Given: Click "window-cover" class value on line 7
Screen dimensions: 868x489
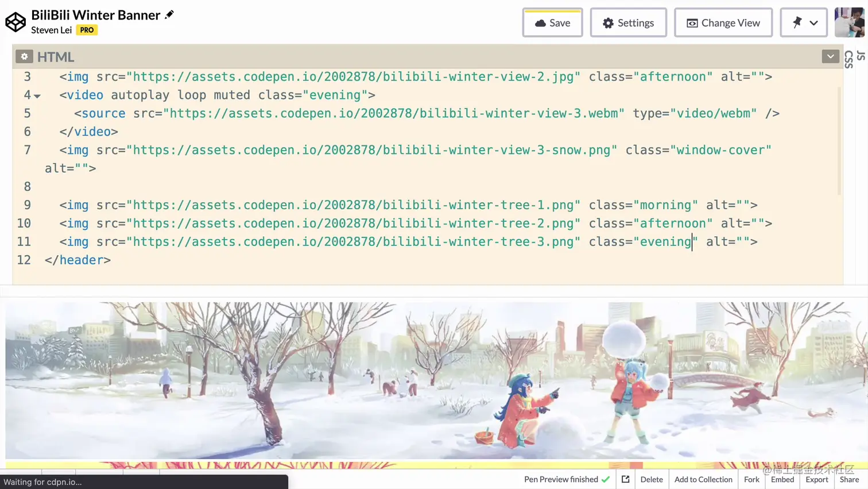Looking at the screenshot, I should (720, 150).
